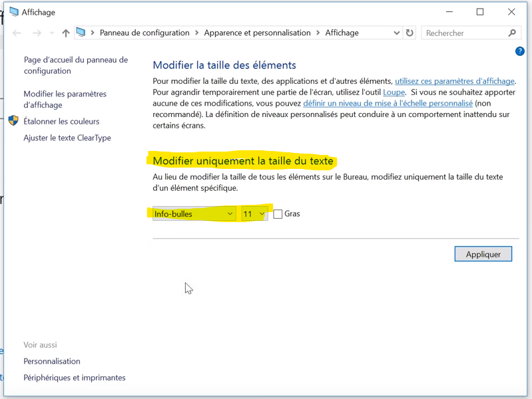Click the back navigation arrow
Image resolution: width=532 pixels, height=399 pixels.
[x=17, y=33]
